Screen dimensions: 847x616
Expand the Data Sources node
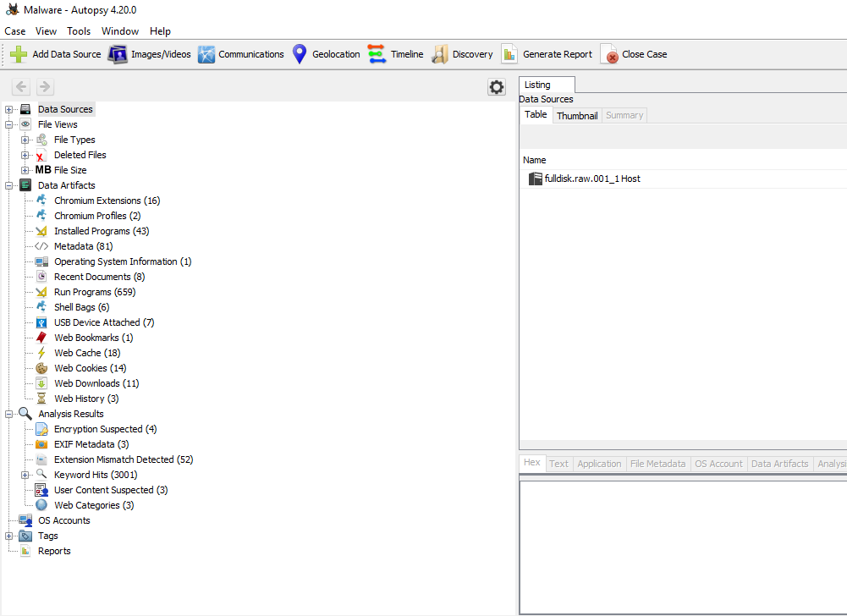[x=8, y=110]
